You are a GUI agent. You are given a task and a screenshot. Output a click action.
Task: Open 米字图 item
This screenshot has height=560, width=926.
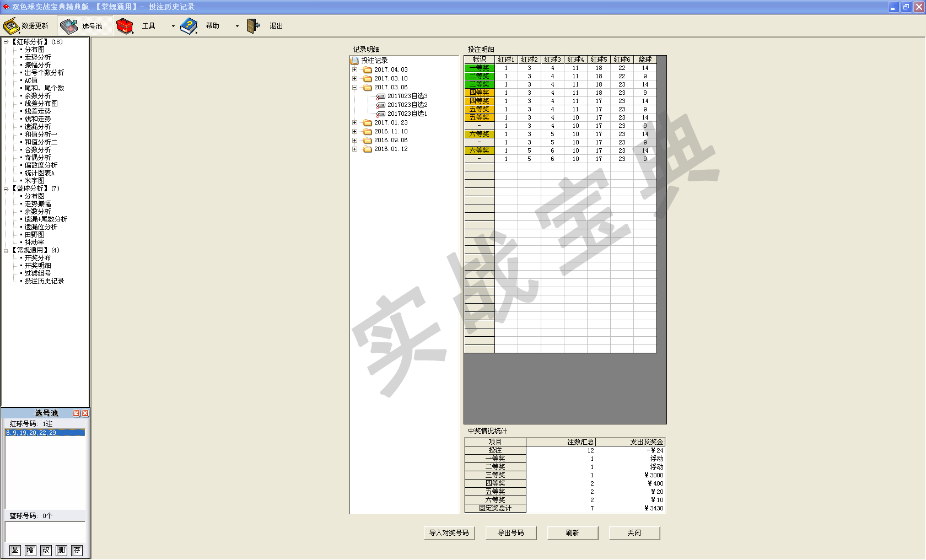34,181
